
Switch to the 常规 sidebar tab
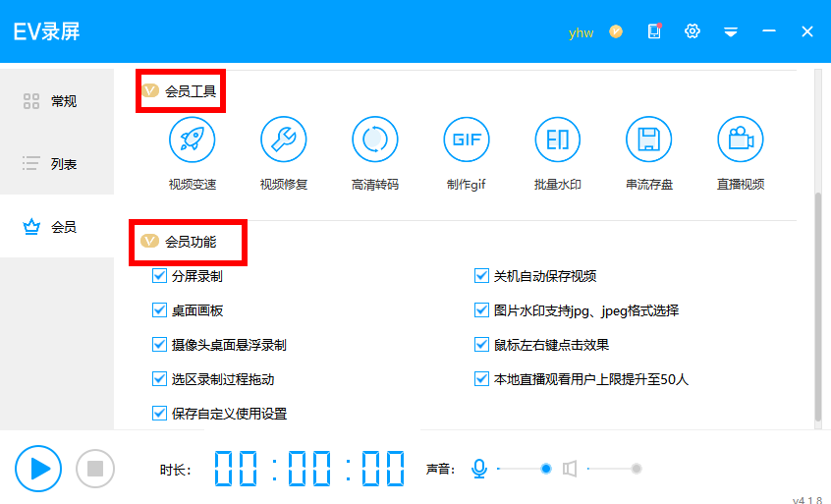57,101
